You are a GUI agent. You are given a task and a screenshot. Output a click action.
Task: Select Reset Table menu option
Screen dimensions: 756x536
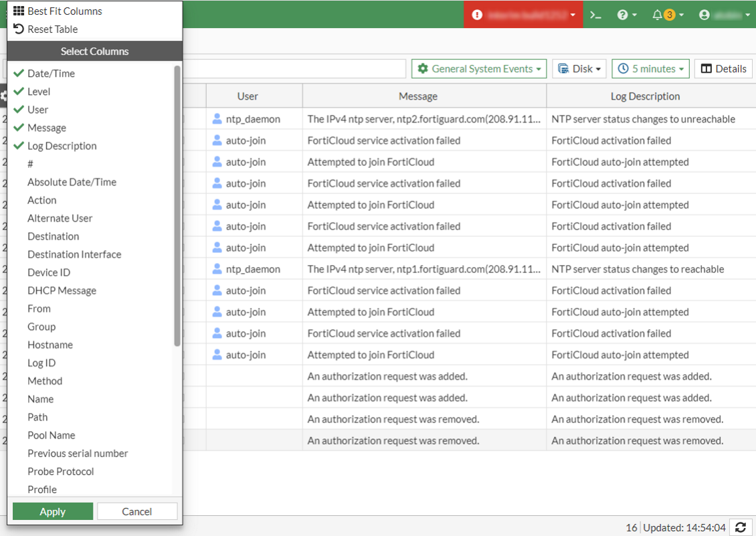(x=52, y=29)
